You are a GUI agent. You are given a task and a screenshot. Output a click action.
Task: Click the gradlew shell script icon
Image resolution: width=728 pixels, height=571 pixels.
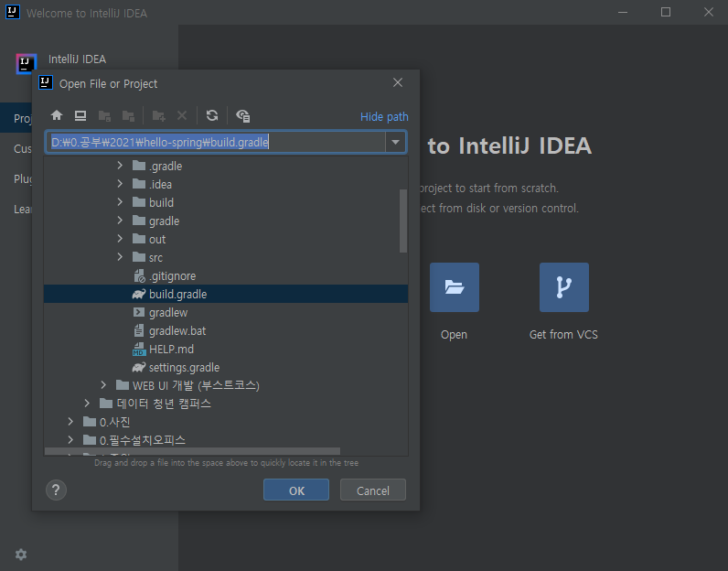(x=139, y=312)
